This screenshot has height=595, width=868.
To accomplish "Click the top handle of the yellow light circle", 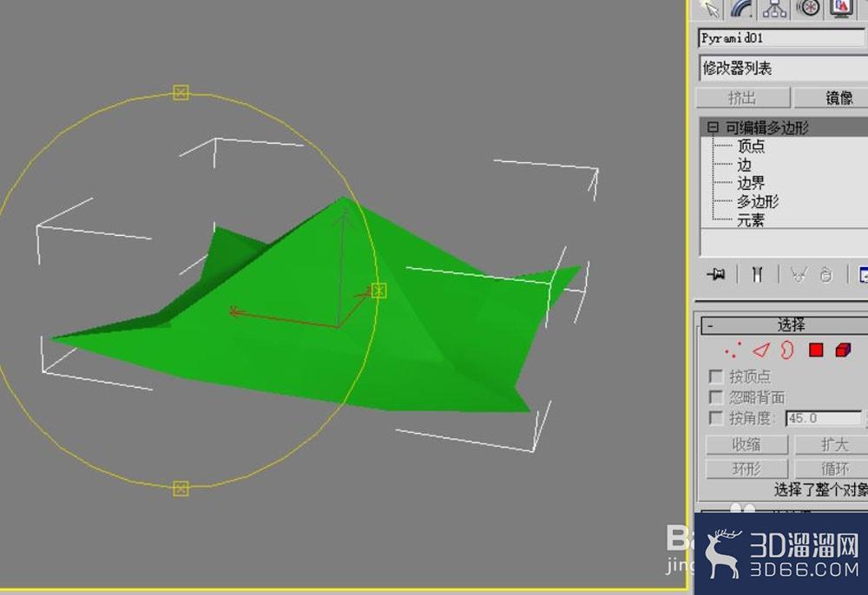I will 181,92.
